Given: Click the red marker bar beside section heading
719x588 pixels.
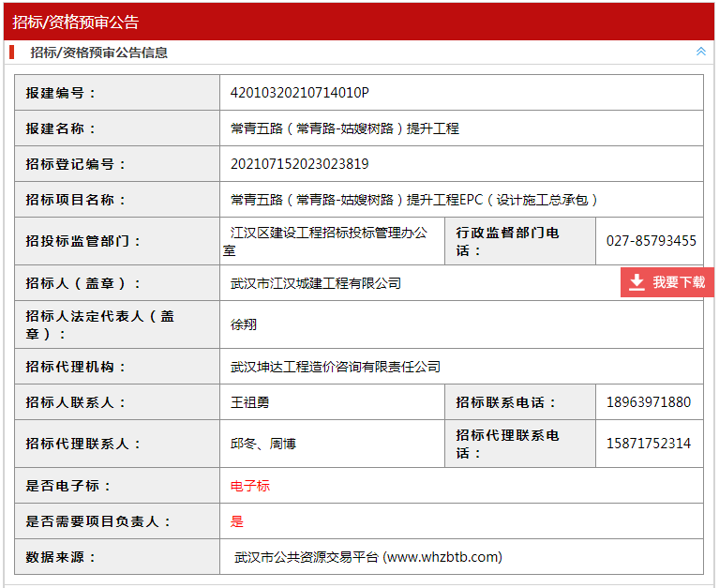Looking at the screenshot, I should coord(12,53).
